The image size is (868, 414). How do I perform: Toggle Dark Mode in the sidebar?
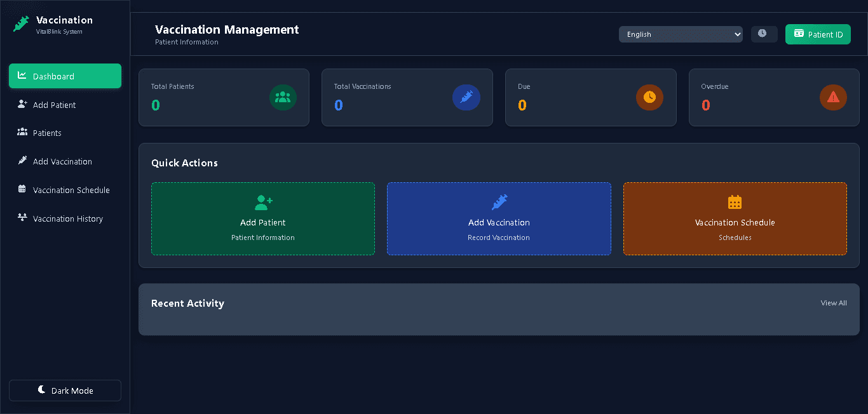tap(65, 391)
